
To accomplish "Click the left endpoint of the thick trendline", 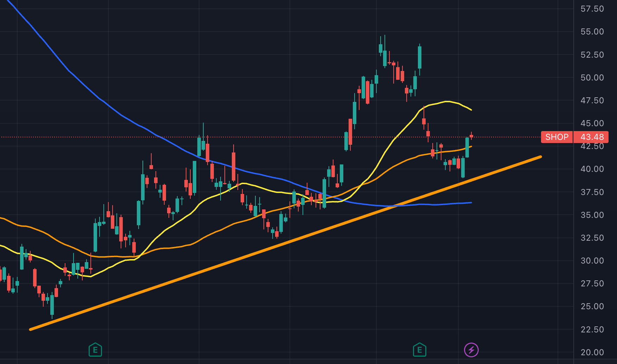I will click(x=31, y=329).
